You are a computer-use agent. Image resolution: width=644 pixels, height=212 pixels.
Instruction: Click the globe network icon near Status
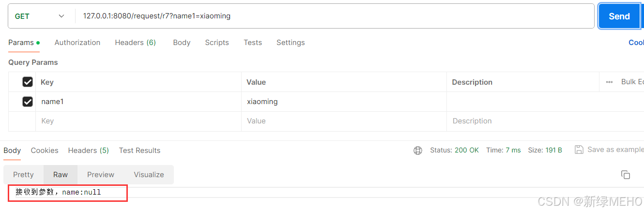(x=418, y=151)
